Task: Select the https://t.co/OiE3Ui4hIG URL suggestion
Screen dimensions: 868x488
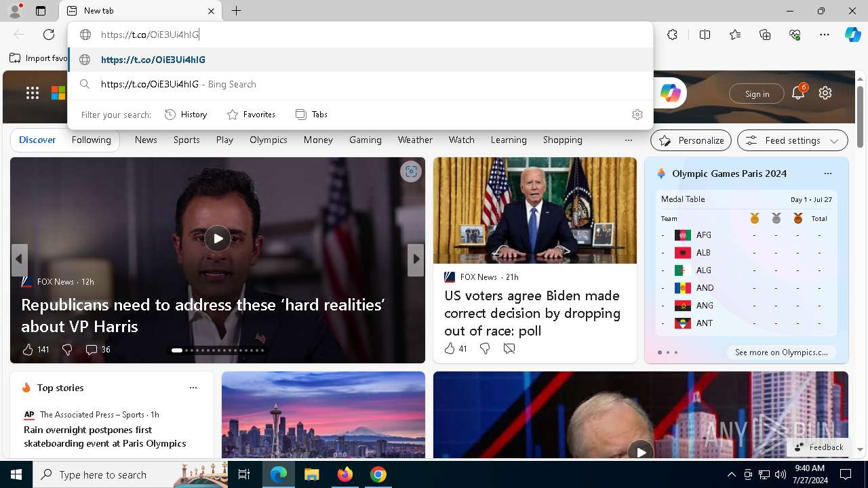Action: coord(360,60)
